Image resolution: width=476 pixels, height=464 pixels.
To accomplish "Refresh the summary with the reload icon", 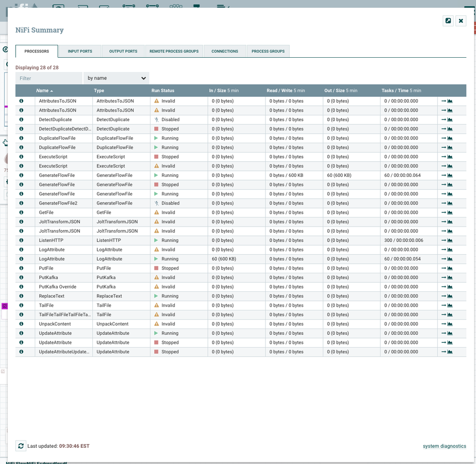I will pyautogui.click(x=20, y=446).
